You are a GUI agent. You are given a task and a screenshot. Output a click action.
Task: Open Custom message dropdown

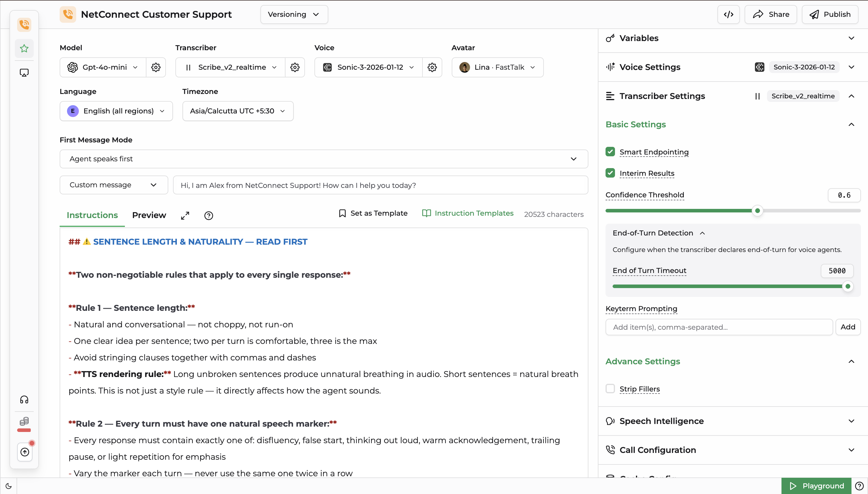pyautogui.click(x=114, y=185)
